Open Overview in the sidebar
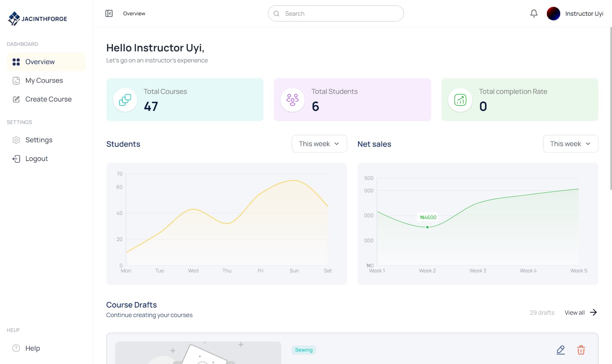Screen dimensions: 612x364 pyautogui.click(x=46, y=62)
